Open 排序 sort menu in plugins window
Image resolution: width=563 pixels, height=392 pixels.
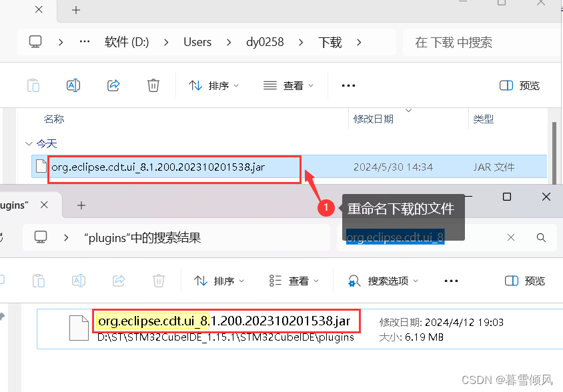(219, 281)
